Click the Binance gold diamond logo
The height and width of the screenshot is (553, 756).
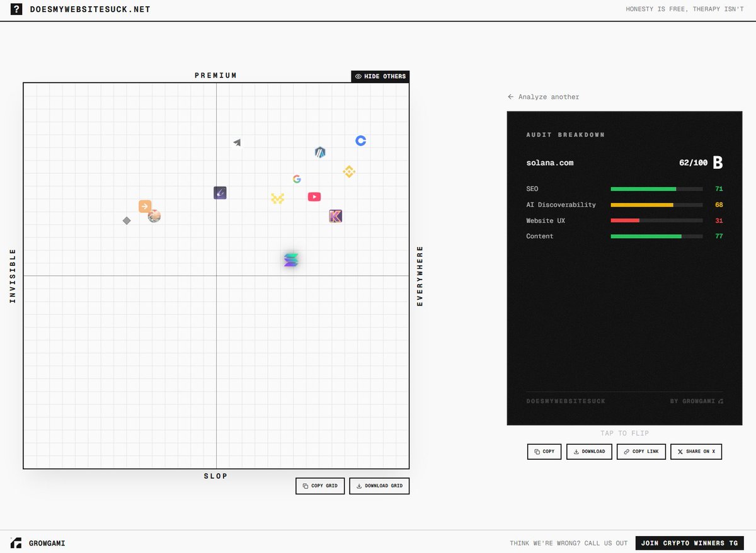pyautogui.click(x=349, y=171)
